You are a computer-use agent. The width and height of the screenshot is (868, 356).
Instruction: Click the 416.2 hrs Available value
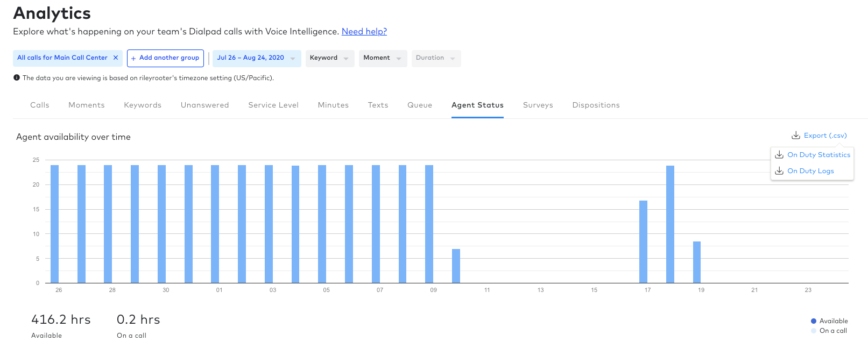coord(61,319)
